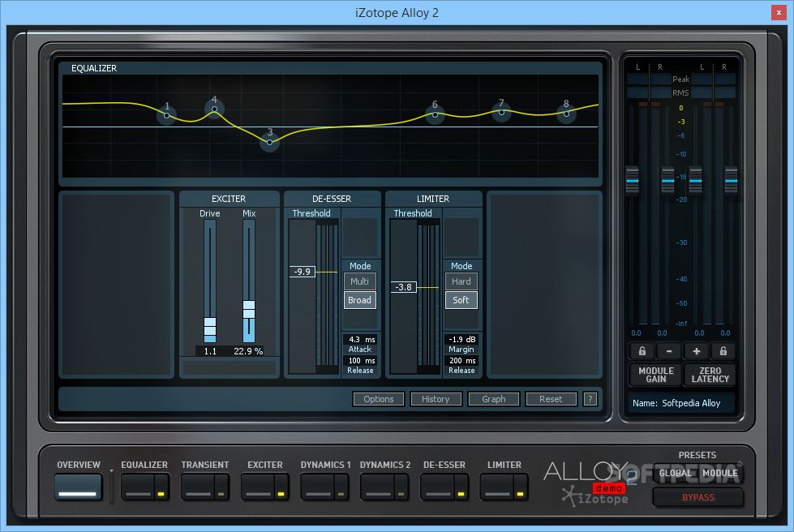Click the Graph button
This screenshot has width=794, height=532.
point(494,399)
